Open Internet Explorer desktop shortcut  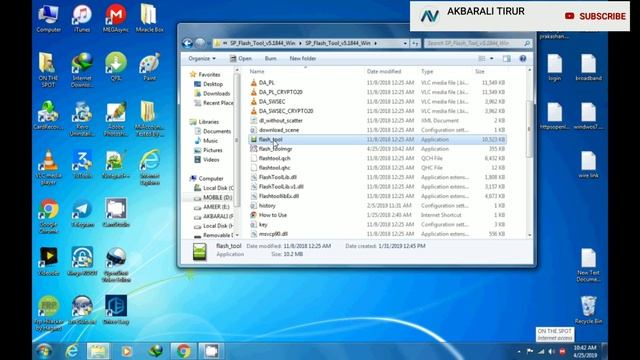tap(150, 167)
